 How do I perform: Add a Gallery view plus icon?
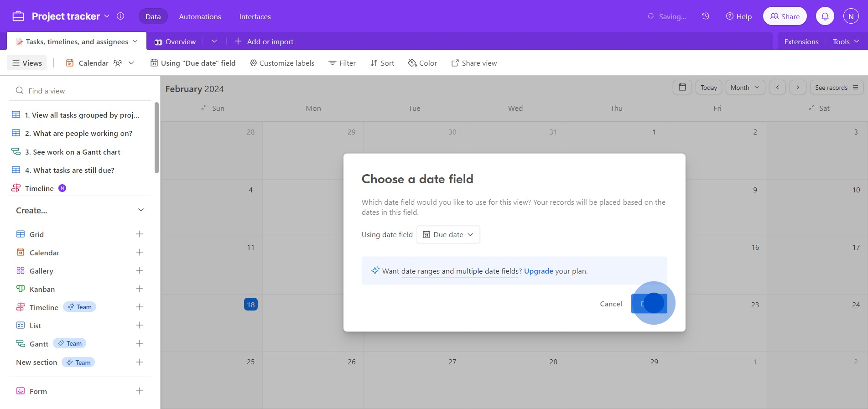(x=140, y=270)
